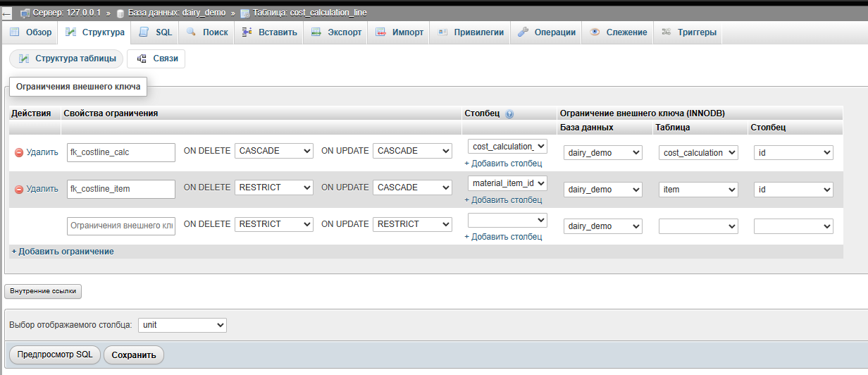
Task: Open ON UPDATE dropdown for fk_costline_item
Action: point(412,187)
